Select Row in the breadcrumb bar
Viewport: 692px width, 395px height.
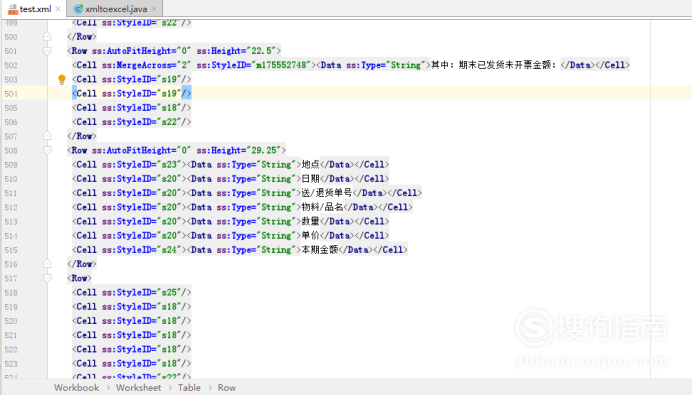(x=226, y=387)
